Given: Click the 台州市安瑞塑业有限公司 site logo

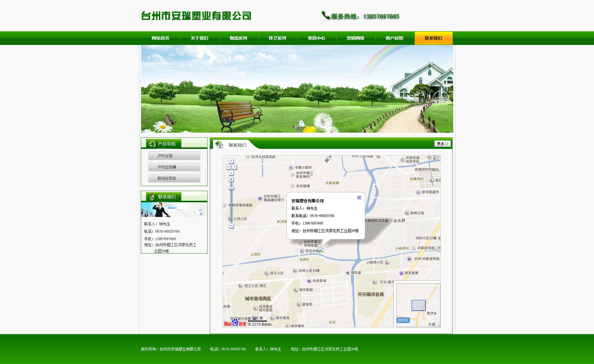Looking at the screenshot, I should click(x=196, y=16).
